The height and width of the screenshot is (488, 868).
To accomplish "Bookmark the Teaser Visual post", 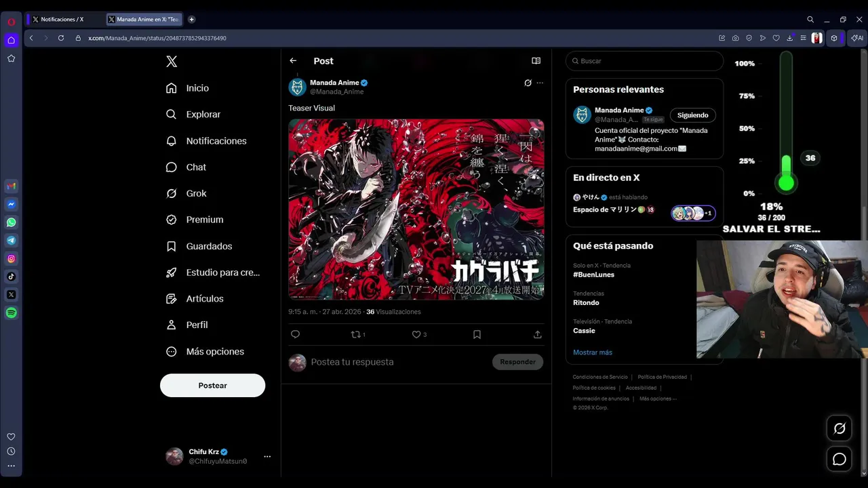I will (477, 334).
